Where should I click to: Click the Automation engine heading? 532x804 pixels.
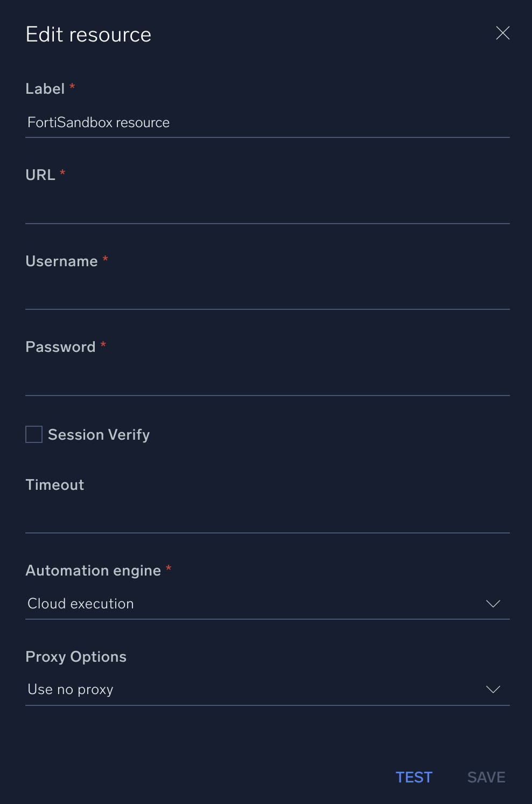click(x=93, y=571)
